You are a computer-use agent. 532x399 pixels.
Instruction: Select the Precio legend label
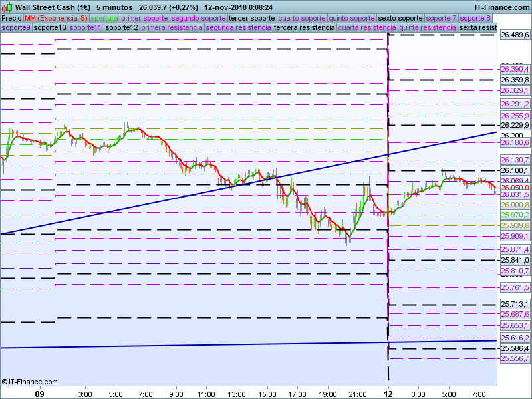(x=11, y=18)
